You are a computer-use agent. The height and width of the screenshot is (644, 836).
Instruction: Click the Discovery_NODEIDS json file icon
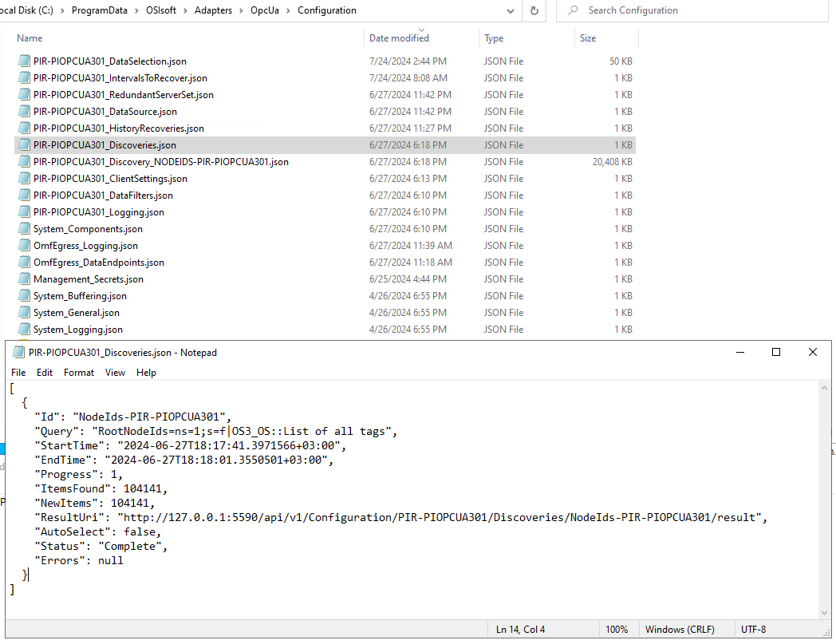click(x=24, y=162)
